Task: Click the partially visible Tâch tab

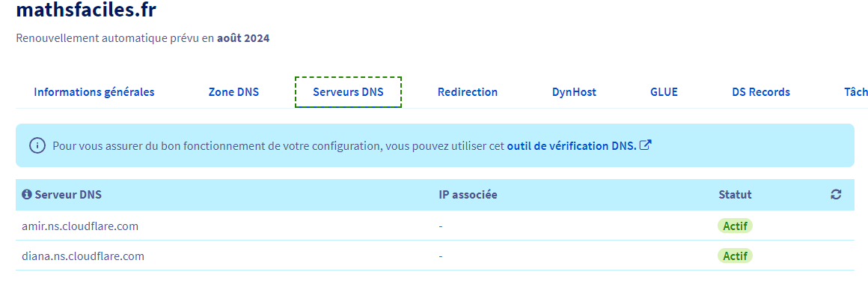Action: [855, 92]
